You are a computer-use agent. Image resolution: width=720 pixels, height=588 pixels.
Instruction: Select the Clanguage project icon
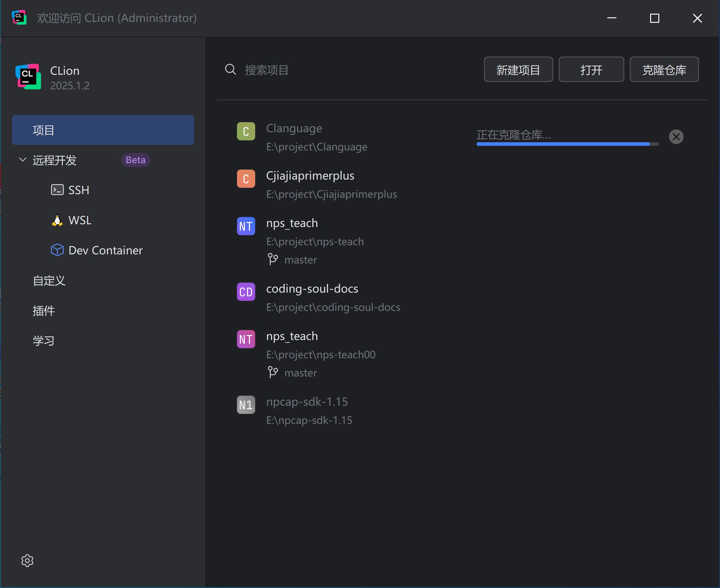click(246, 131)
